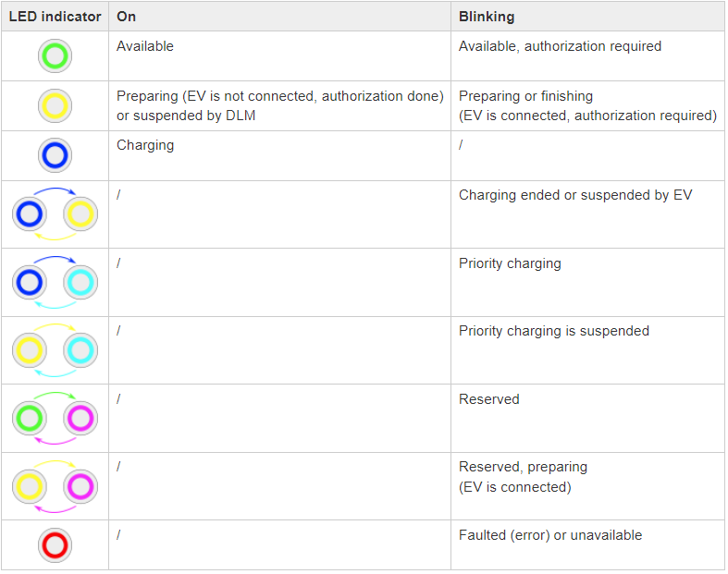The width and height of the screenshot is (728, 574).
Task: Click the green LED in the Reserved row
Action: [30, 419]
